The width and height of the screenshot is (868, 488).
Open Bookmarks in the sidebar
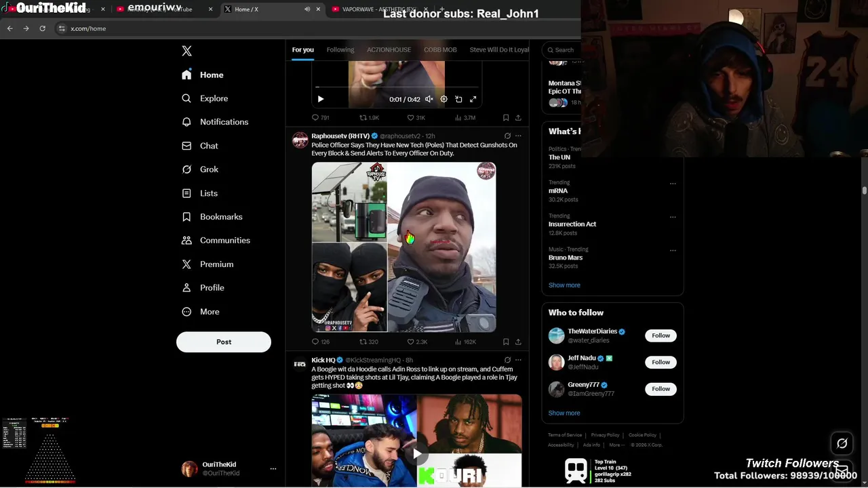coord(212,217)
